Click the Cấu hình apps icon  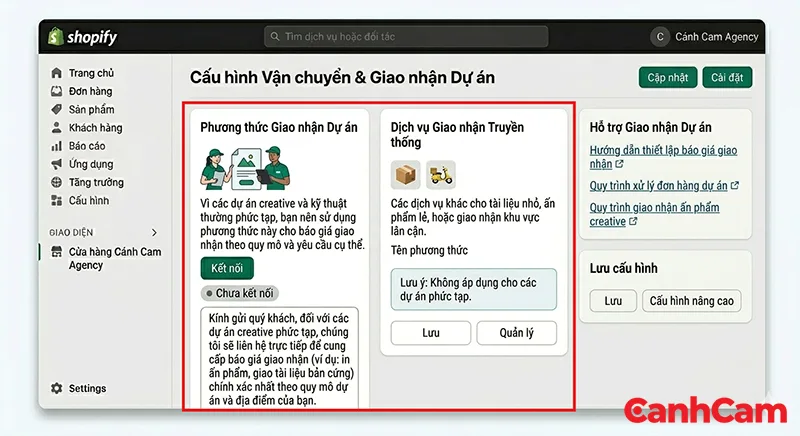point(57,200)
